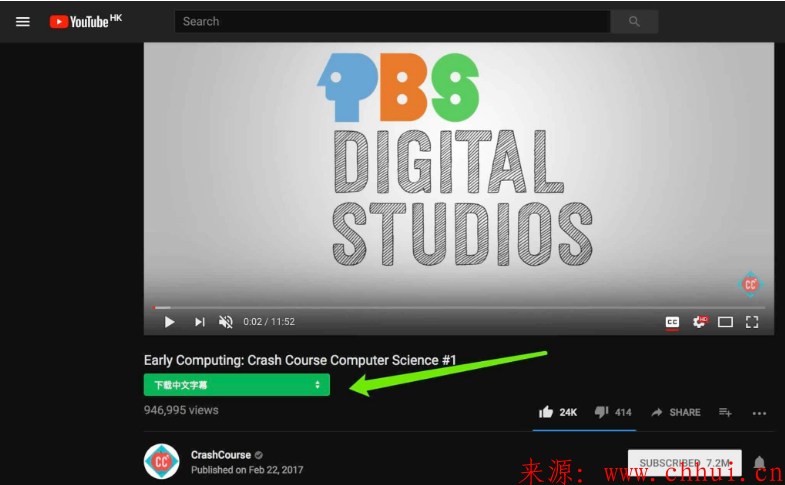This screenshot has height=485, width=785.
Task: Click the Search input field
Action: coord(392,22)
